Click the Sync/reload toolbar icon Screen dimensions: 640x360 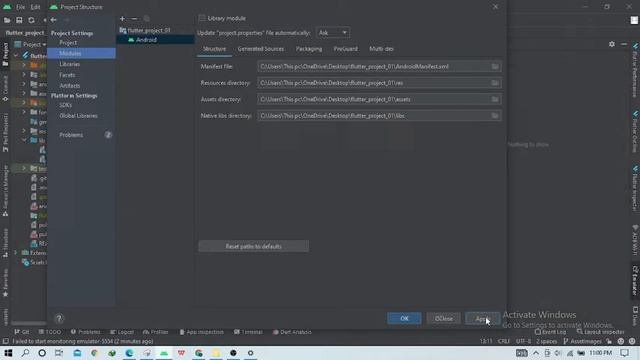pos(31,20)
